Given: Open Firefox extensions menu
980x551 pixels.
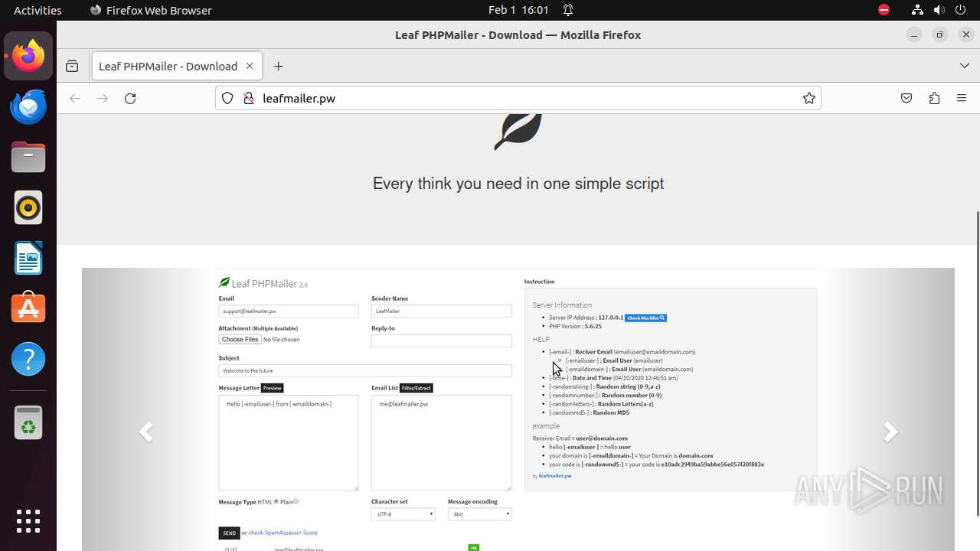Looking at the screenshot, I should pos(934,98).
